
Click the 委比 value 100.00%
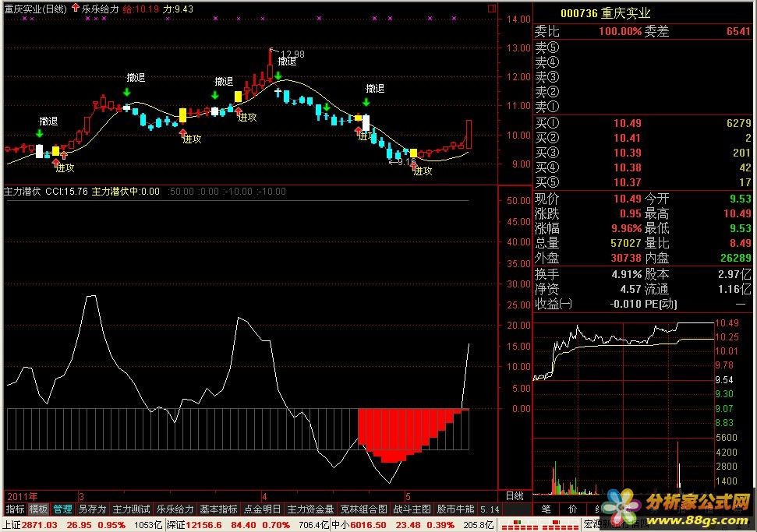point(621,32)
